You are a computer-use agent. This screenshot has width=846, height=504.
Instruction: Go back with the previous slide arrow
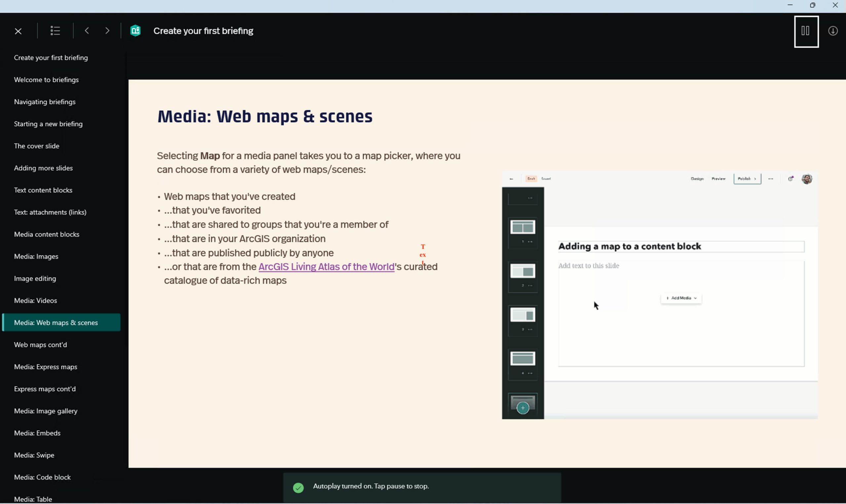[x=87, y=31]
